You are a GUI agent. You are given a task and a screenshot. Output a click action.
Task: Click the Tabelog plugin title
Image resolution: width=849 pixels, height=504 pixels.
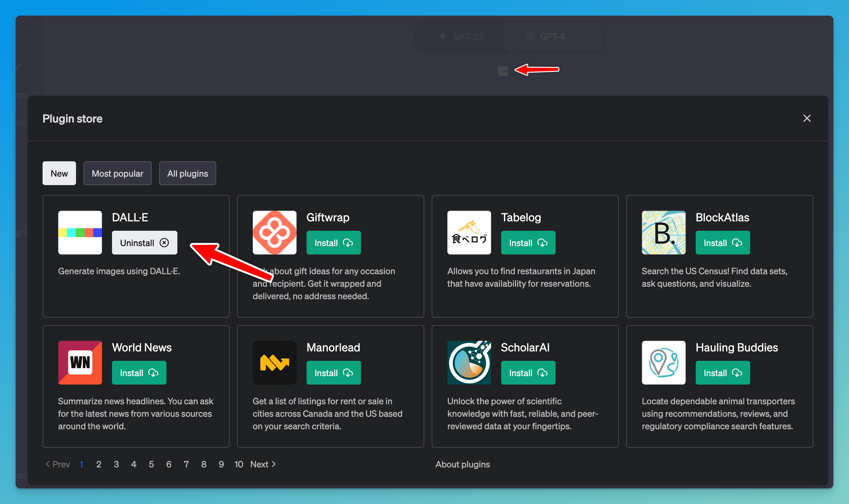521,217
